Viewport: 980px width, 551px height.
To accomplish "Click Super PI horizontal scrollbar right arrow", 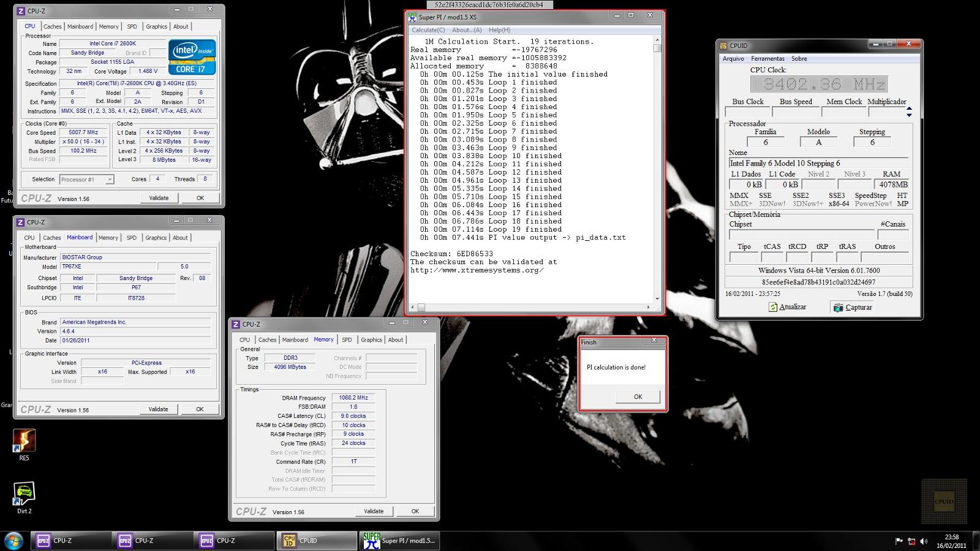I will [649, 307].
